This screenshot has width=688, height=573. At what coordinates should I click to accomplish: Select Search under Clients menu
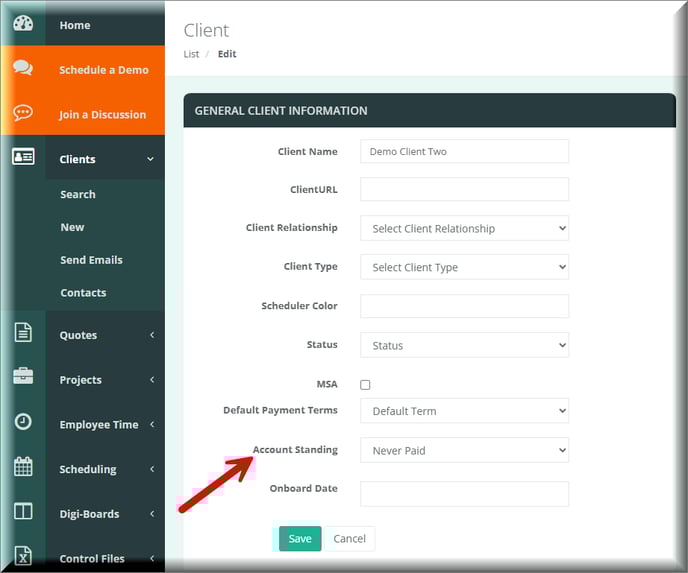[78, 194]
